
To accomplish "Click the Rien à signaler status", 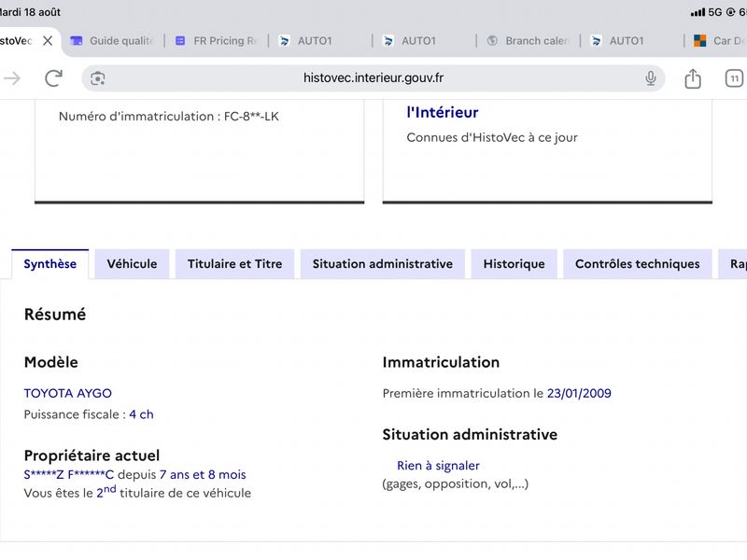I will coord(438,465).
